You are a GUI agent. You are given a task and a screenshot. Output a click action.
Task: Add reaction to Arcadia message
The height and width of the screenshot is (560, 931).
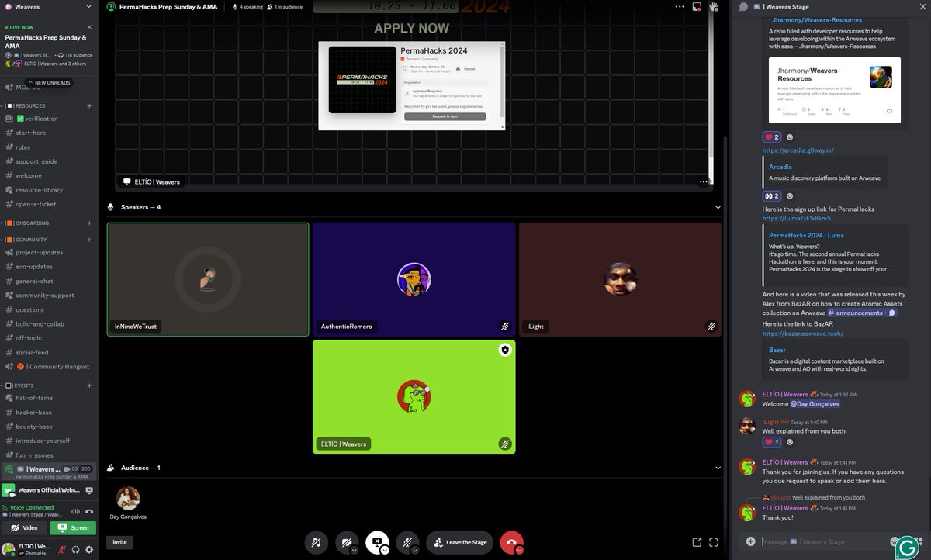coord(790,196)
